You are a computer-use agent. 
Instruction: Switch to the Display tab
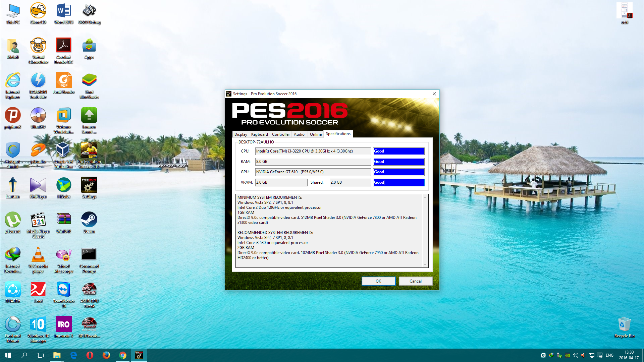coord(240,134)
